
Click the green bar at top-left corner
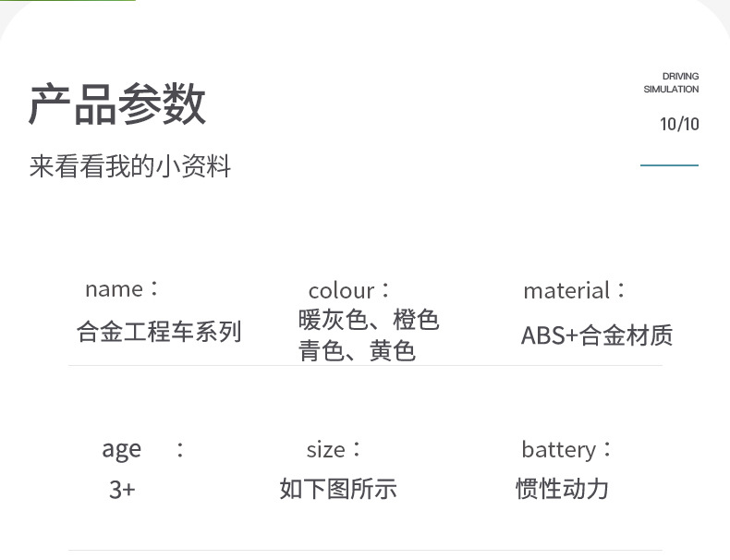point(67,1)
